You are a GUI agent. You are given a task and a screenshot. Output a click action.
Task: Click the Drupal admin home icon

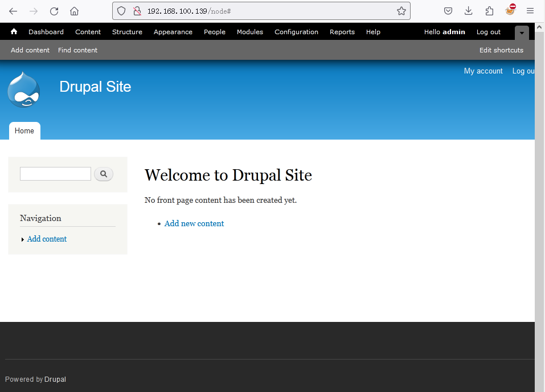point(14,32)
